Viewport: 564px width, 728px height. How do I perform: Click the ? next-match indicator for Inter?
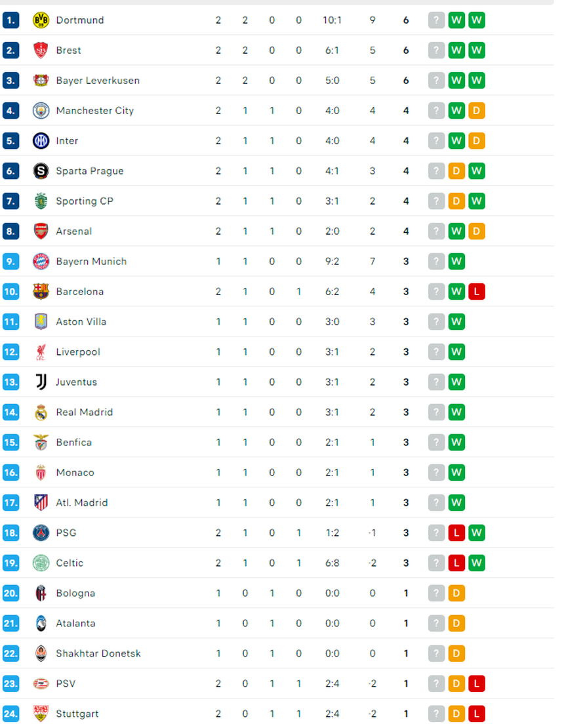(x=436, y=140)
